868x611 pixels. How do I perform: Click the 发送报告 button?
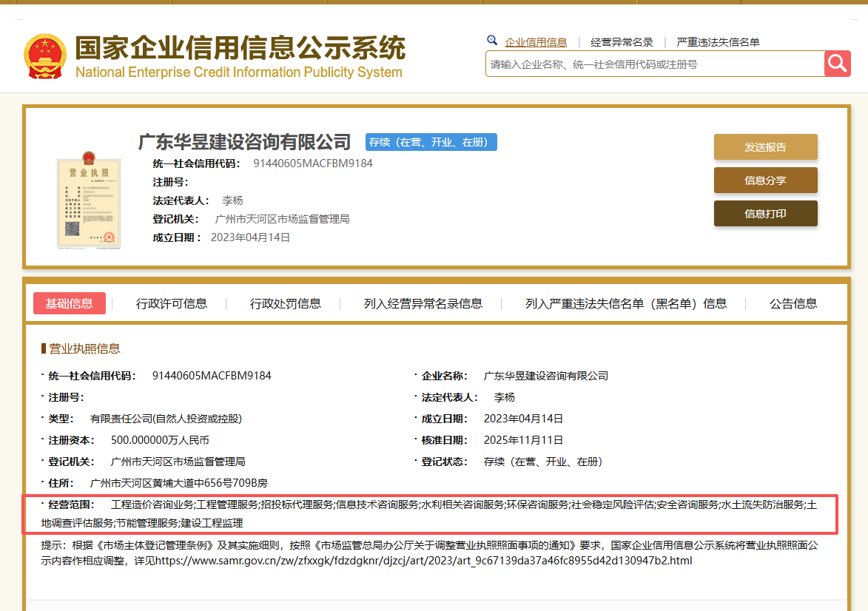(x=765, y=147)
